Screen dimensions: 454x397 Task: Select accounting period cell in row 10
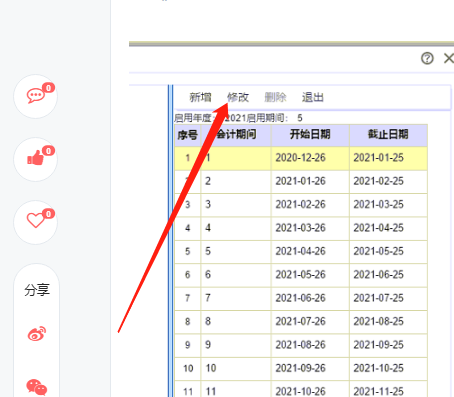point(236,368)
